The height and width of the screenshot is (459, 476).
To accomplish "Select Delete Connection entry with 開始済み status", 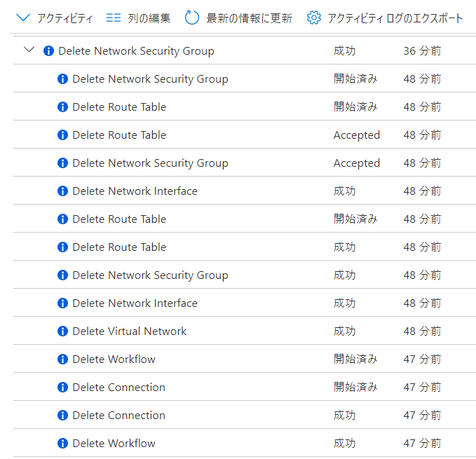I will coord(118,388).
